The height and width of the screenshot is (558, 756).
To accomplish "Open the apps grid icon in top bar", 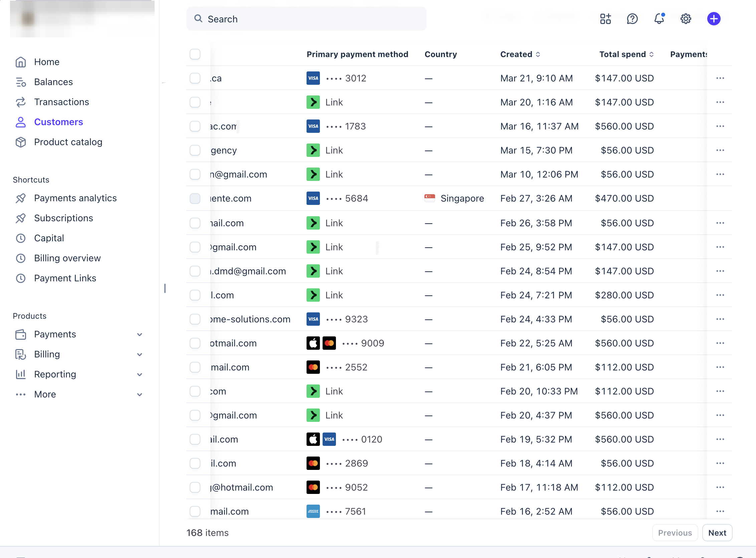I will point(605,19).
